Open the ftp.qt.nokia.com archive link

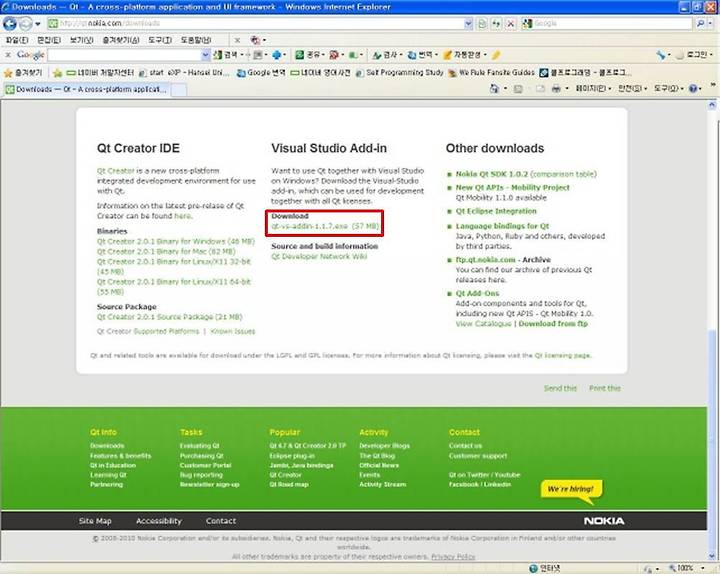pos(485,259)
